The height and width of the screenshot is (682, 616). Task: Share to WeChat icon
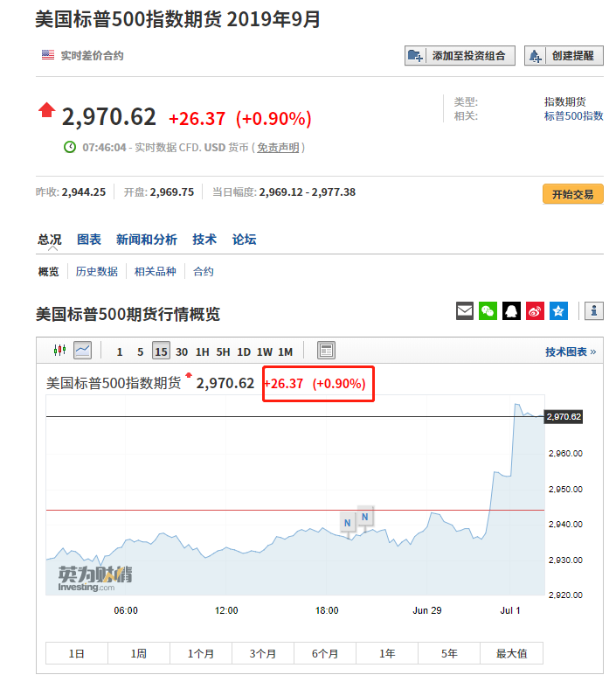(488, 310)
